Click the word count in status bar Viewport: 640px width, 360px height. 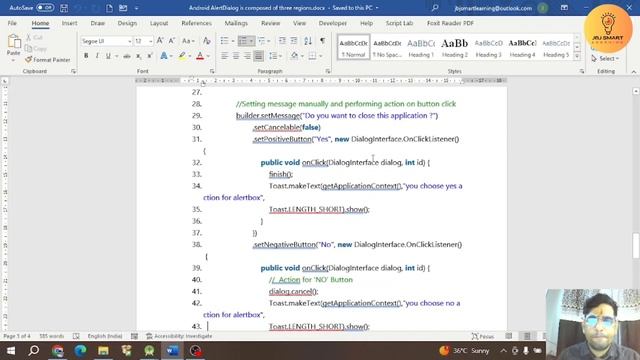tap(51, 336)
